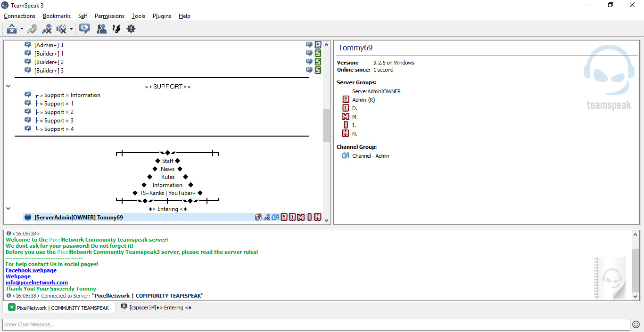This screenshot has height=332, width=644.
Task: Toggle the Mute Speakers toolbar icon
Action: (x=61, y=29)
